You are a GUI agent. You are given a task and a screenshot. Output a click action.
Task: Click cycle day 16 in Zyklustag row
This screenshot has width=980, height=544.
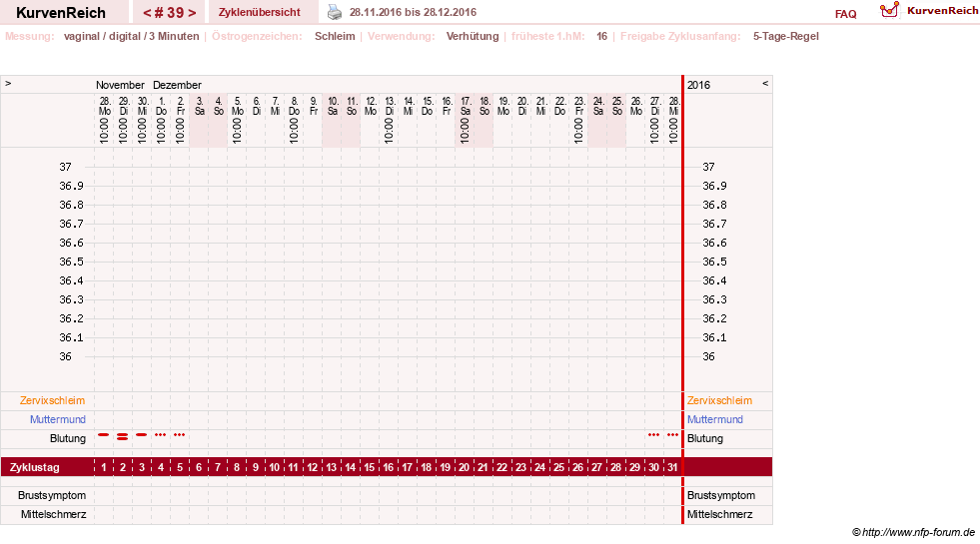tap(389, 467)
